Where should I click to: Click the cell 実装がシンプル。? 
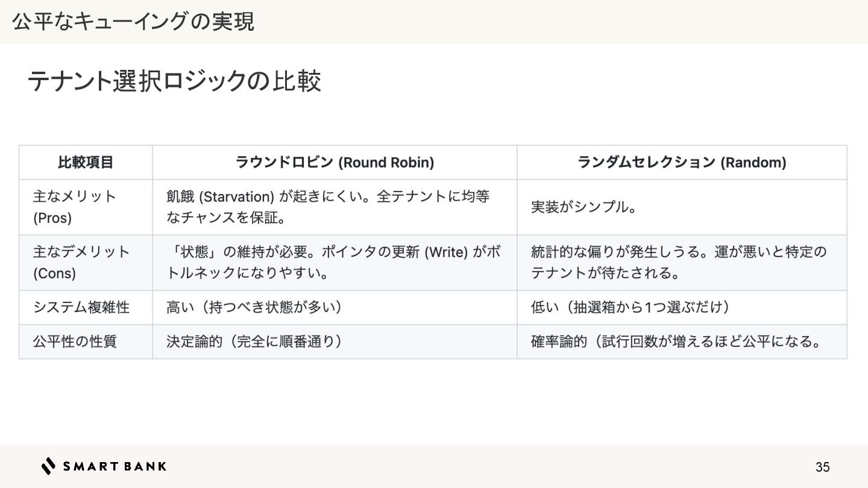682,207
